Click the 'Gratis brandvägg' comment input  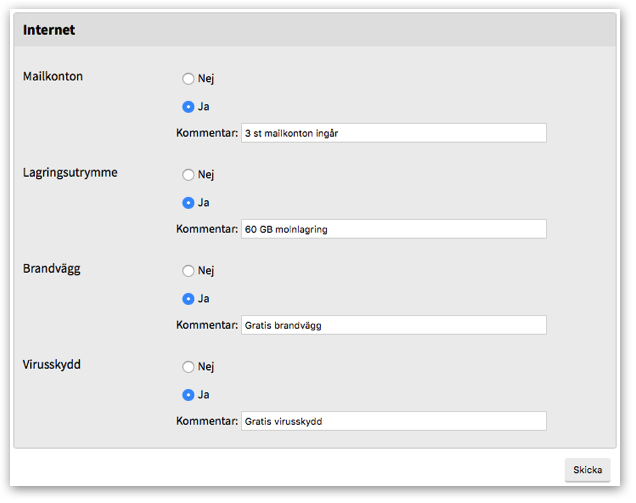pyautogui.click(x=393, y=325)
